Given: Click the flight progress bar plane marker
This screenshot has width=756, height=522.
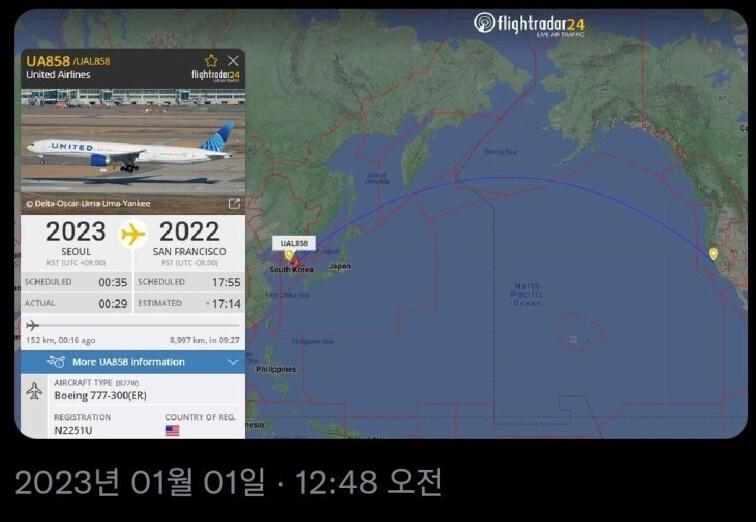Looking at the screenshot, I should (32, 326).
